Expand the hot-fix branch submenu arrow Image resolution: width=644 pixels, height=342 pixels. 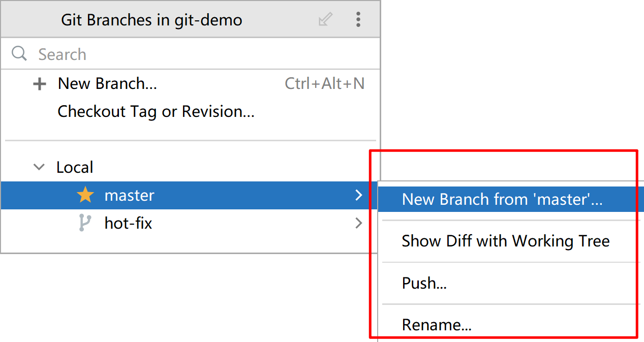tap(359, 223)
